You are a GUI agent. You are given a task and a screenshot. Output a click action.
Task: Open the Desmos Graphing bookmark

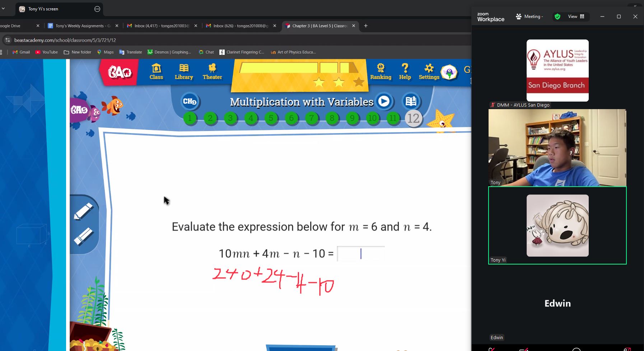(169, 52)
